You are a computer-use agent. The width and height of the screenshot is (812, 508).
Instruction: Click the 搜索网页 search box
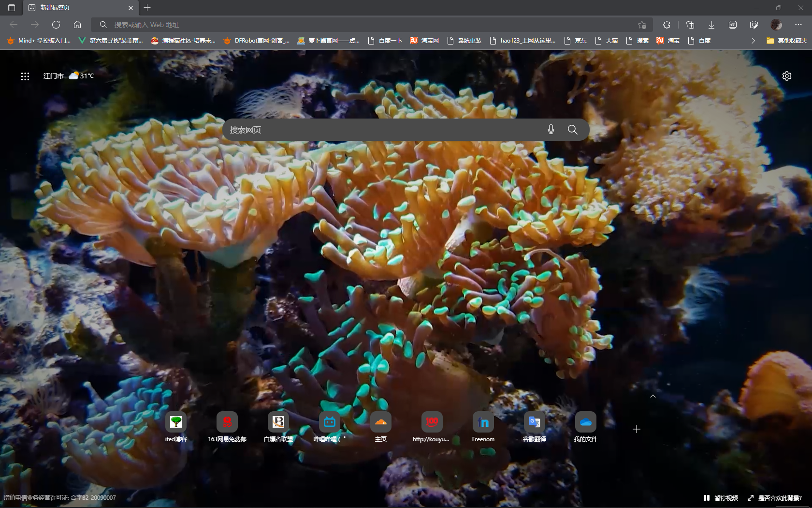[382, 130]
